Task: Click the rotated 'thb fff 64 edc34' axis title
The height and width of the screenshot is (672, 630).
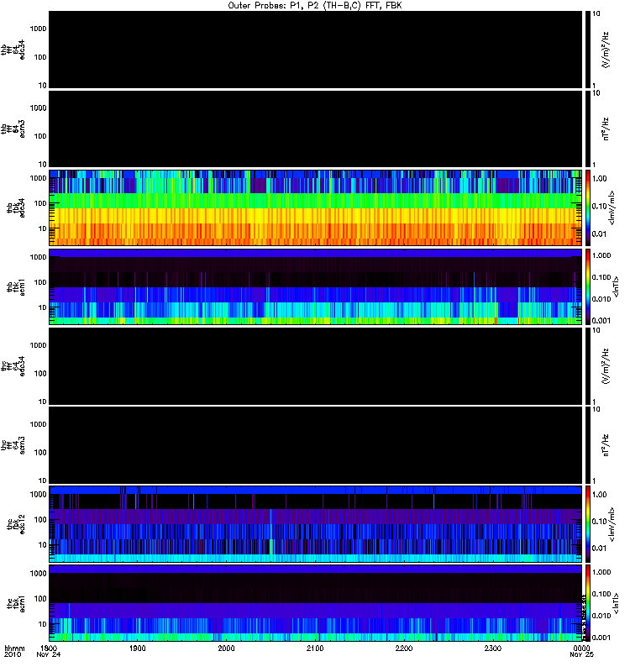Action: coord(13,50)
